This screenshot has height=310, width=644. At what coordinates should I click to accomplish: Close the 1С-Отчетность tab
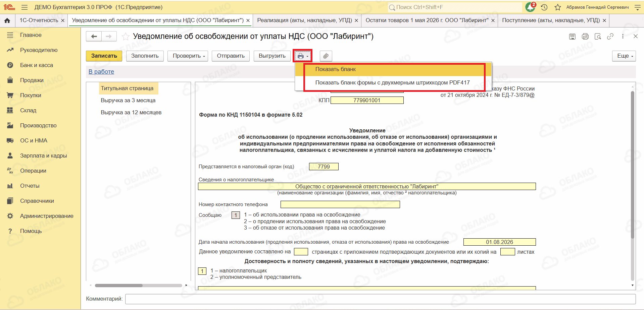pyautogui.click(x=63, y=20)
